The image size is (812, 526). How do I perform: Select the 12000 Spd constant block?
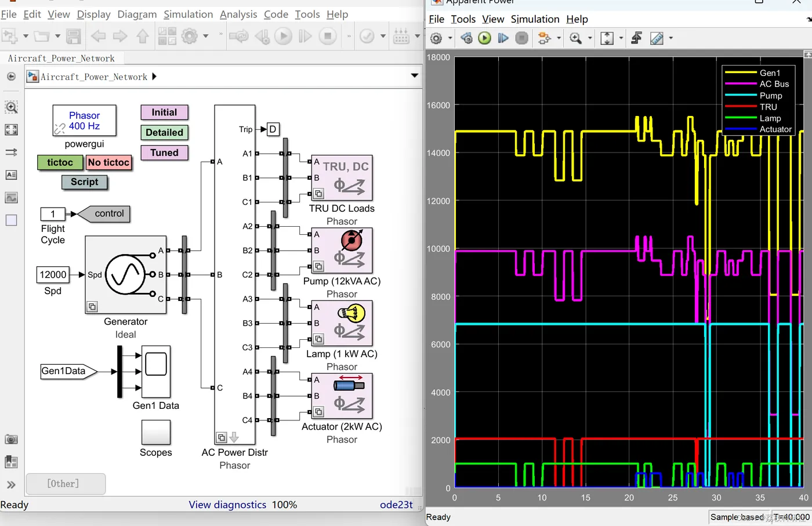[x=53, y=275]
